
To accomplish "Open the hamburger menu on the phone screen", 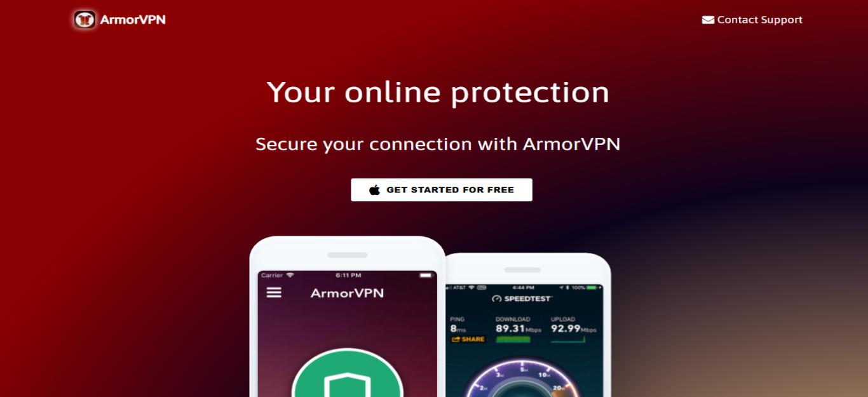I will 274,292.
